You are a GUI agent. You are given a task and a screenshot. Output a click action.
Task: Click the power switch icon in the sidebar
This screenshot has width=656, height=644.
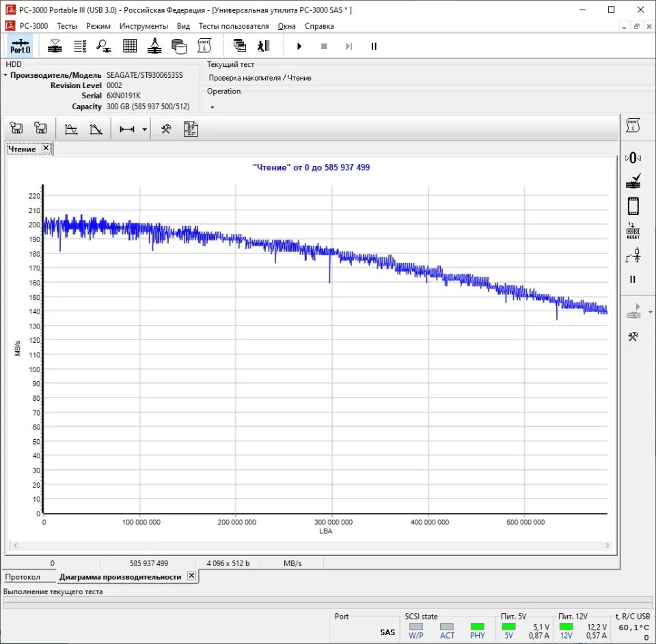(x=633, y=255)
